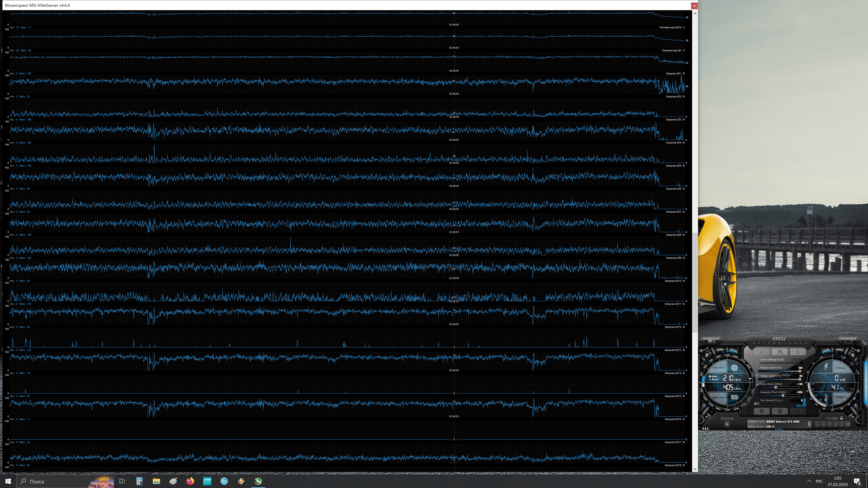Toggle the Profile lock icon
The height and width of the screenshot is (488, 868).
(841, 418)
